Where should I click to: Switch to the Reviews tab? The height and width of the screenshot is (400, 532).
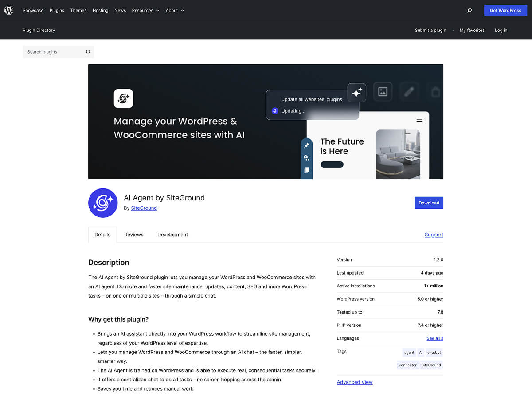coord(134,235)
